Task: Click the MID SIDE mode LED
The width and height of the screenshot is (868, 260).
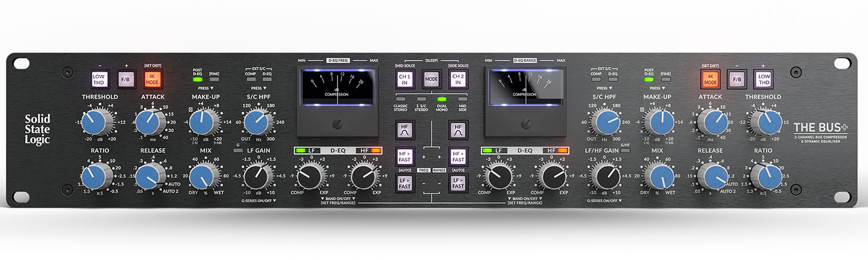Action: [x=462, y=99]
